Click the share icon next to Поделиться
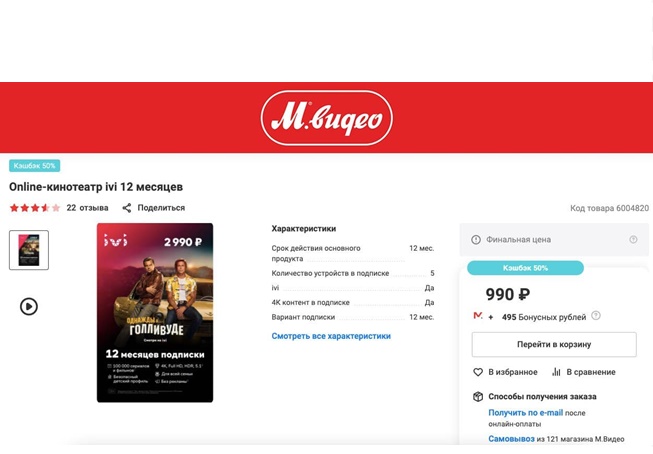 pos(127,208)
